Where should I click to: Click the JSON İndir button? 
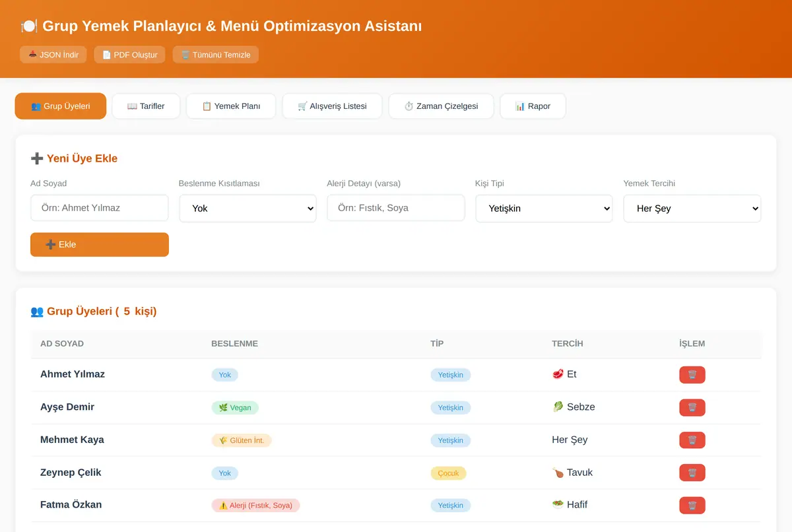click(53, 55)
